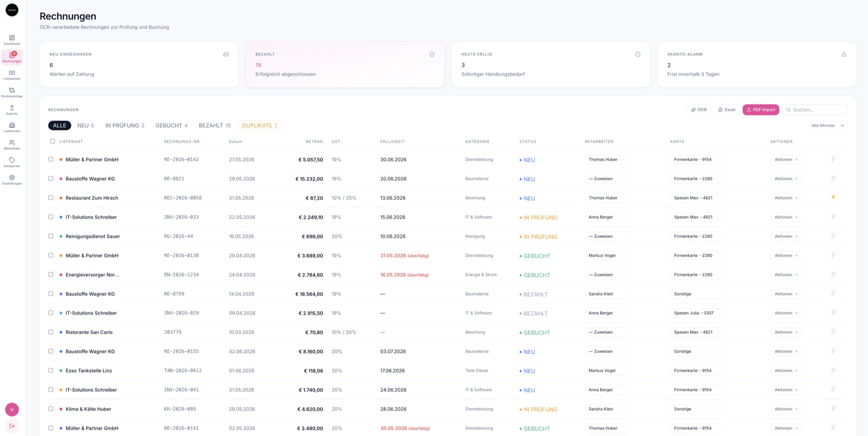Tick the select-all checkbox in table header
This screenshot has height=436, width=868.
pyautogui.click(x=53, y=141)
